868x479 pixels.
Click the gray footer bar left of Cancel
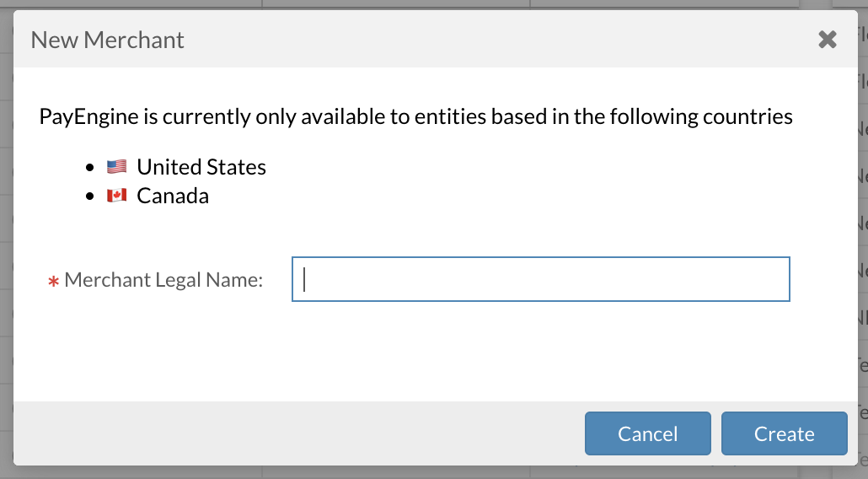pyautogui.click(x=299, y=433)
